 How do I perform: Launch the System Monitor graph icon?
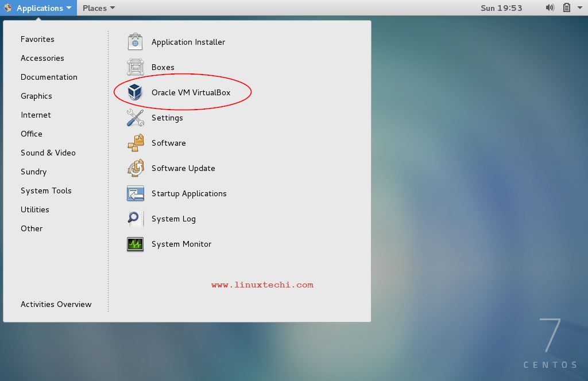136,244
